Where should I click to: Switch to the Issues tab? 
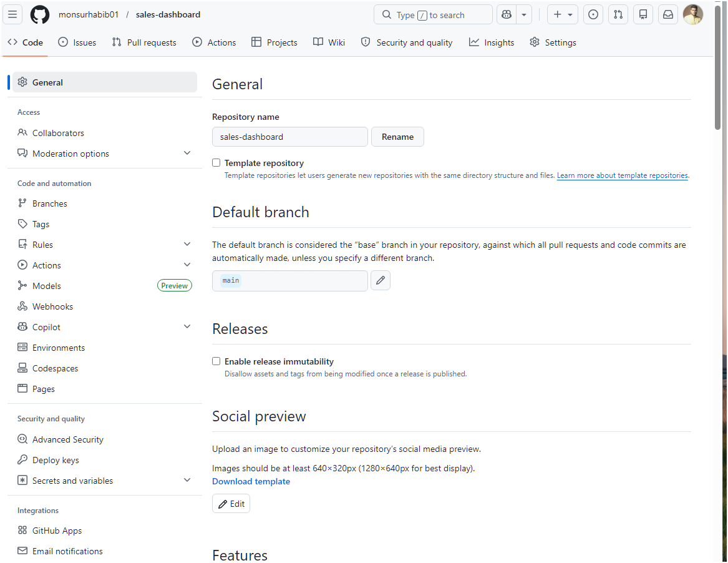pos(77,42)
